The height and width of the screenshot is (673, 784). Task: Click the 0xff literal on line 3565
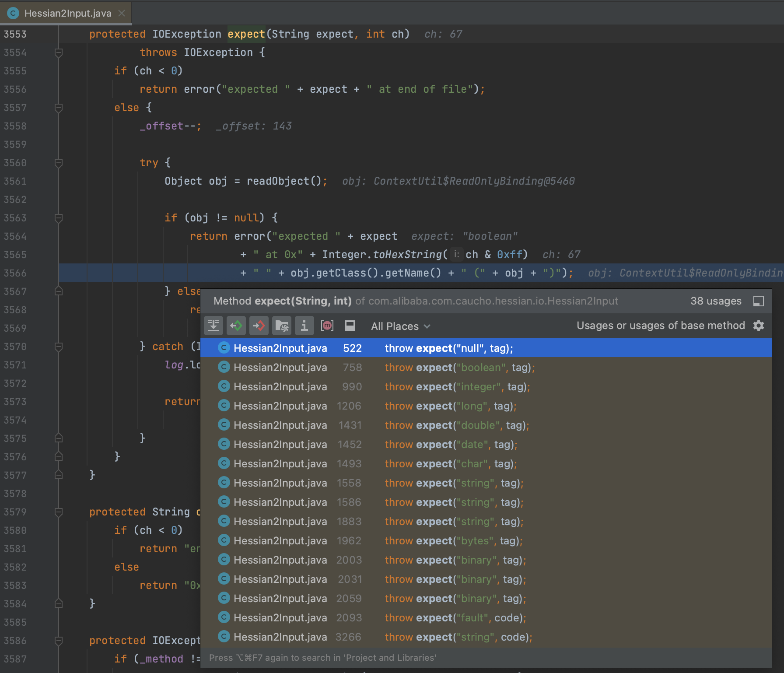[509, 255]
